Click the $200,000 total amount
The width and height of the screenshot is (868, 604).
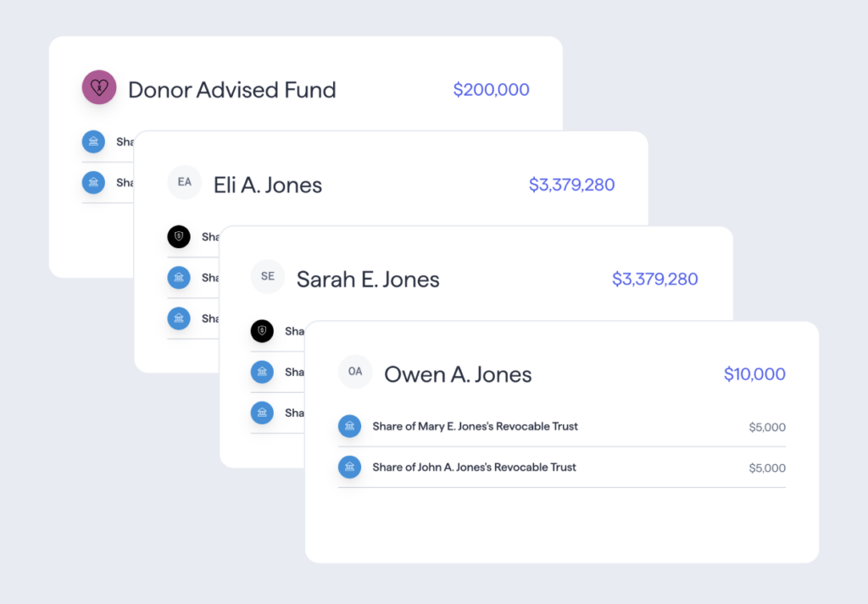(x=491, y=90)
